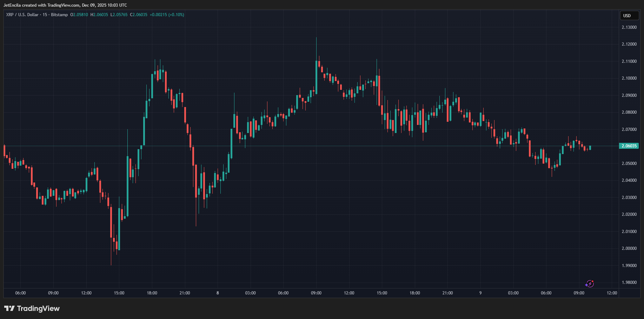Click the 1.98000 price axis label
Screen dimensions: 644x319
(629, 283)
